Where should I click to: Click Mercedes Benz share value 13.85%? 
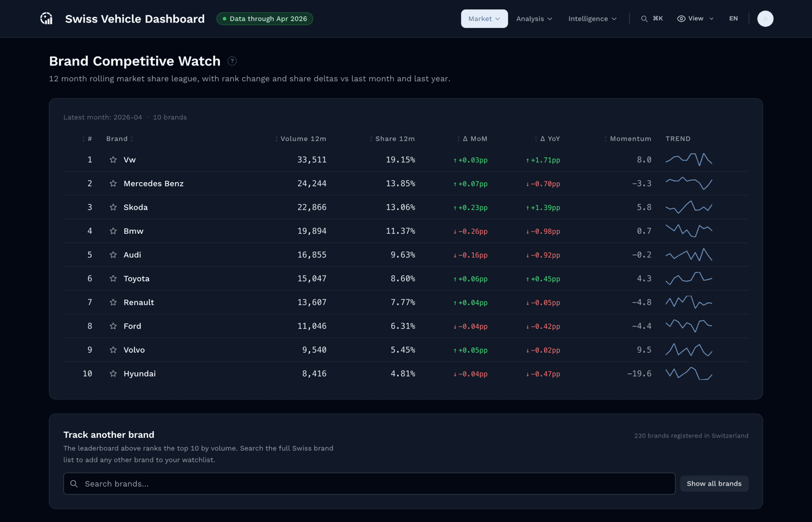click(401, 183)
